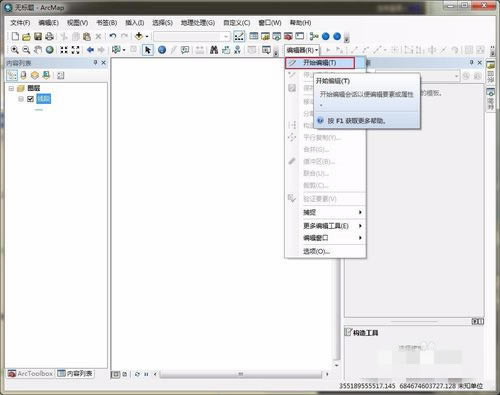Screen dimensions: 500x395
Task: Select the Select Features tool
Action: pyautogui.click(x=116, y=50)
